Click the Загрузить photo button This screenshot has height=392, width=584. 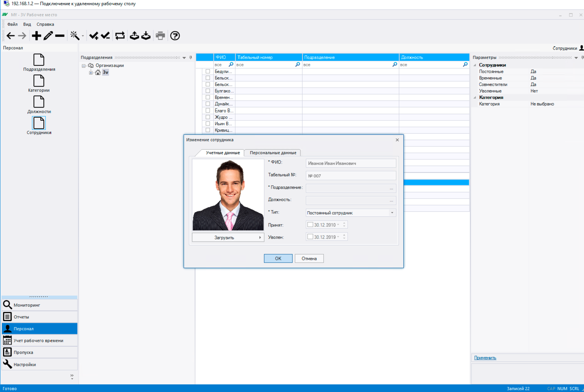click(228, 237)
